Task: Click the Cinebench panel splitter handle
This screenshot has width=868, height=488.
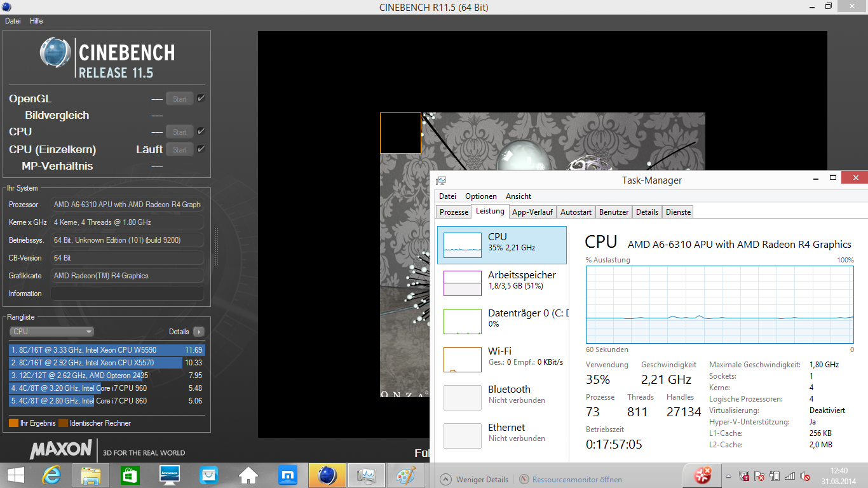Action: coord(216,247)
